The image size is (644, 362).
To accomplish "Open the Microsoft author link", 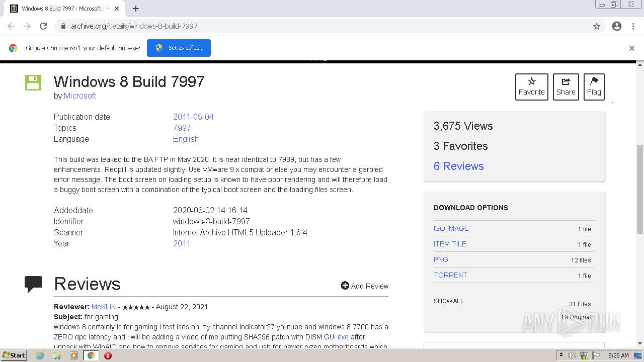I will click(x=80, y=96).
